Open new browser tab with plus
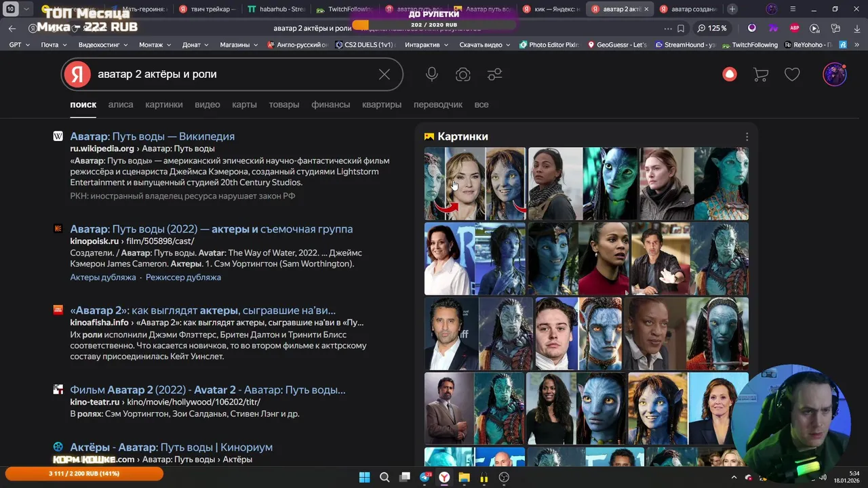The image size is (868, 488). tap(732, 9)
